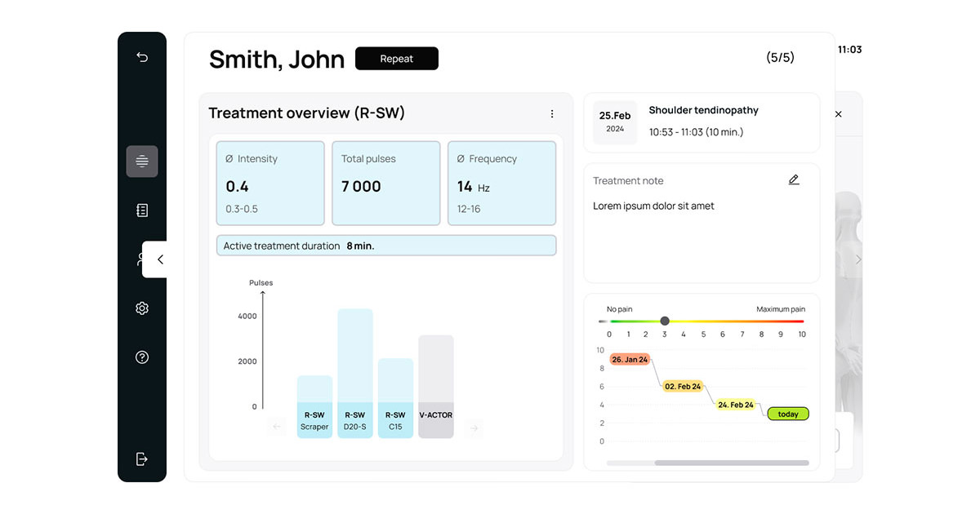This screenshot has height=514, width=980.
Task: Select the R-SW Scraper bar
Action: pyautogui.click(x=314, y=407)
